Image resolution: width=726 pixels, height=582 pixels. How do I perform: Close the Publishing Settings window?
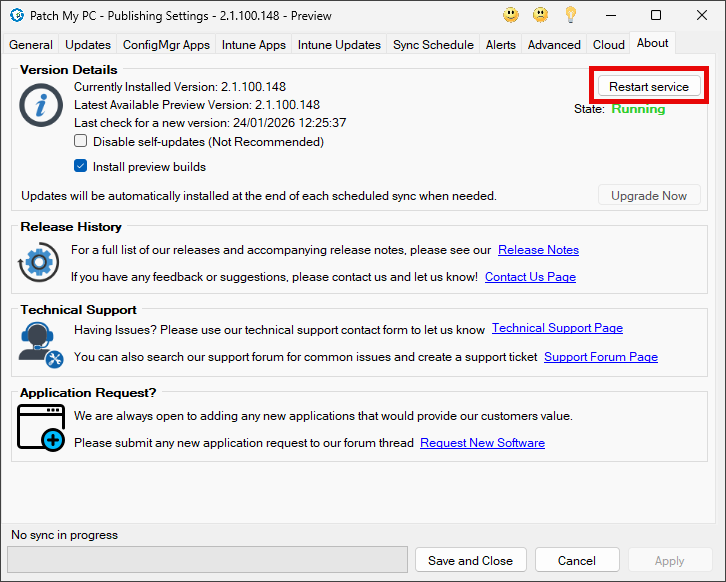(x=701, y=15)
